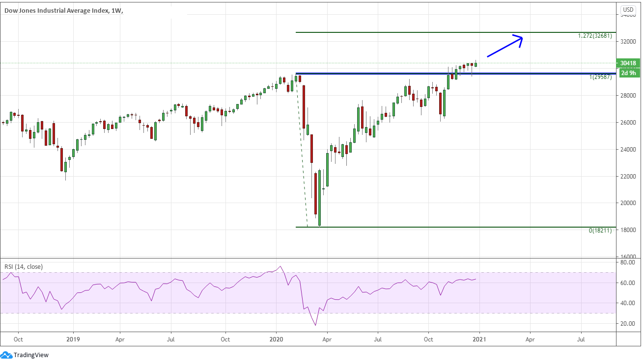Click the green 30418 current price tag

[x=628, y=63]
